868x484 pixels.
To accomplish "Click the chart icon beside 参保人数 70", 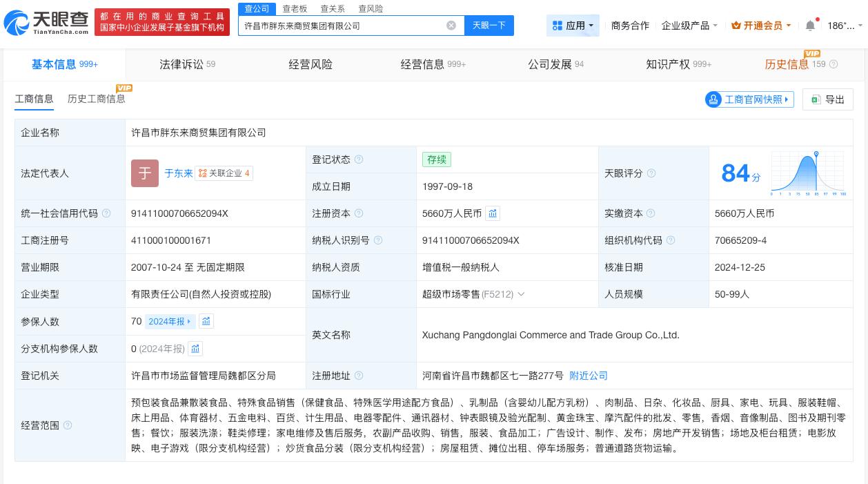I will (206, 321).
